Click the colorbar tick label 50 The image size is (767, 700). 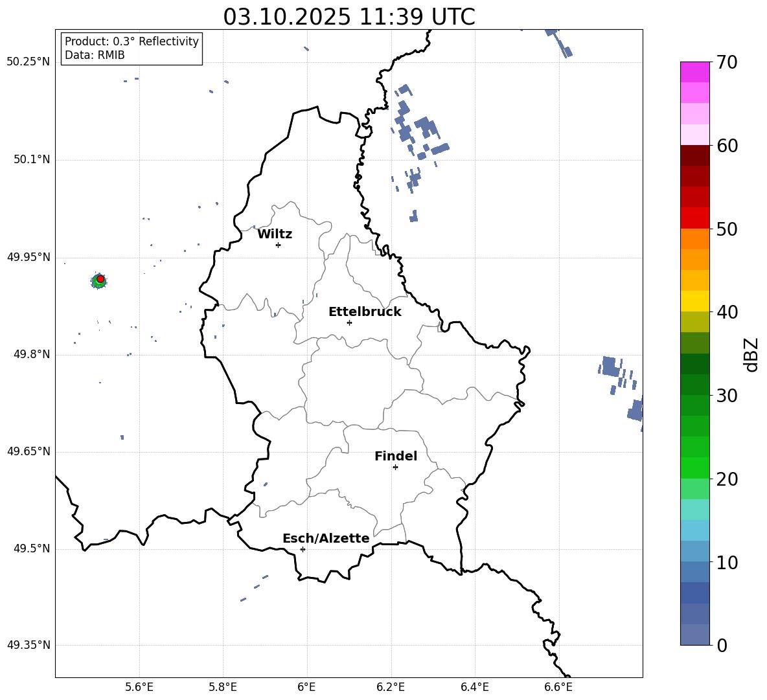[727, 229]
